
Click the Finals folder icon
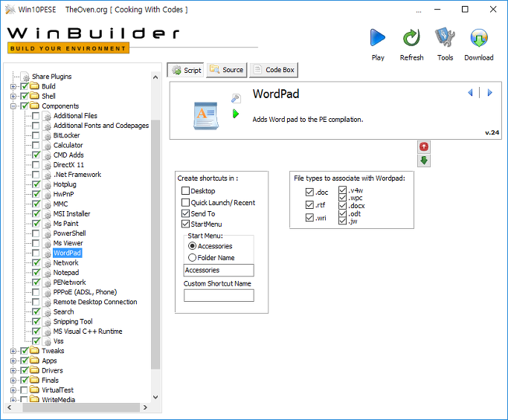(34, 380)
